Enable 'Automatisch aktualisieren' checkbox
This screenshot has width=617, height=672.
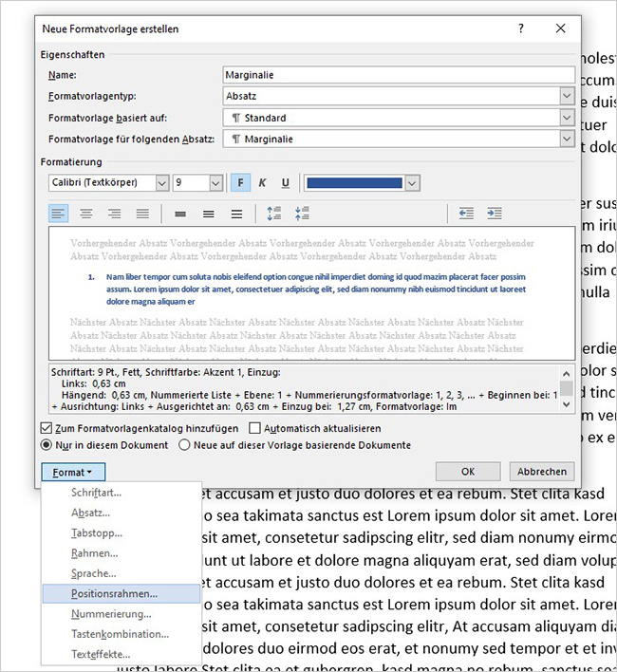[254, 429]
